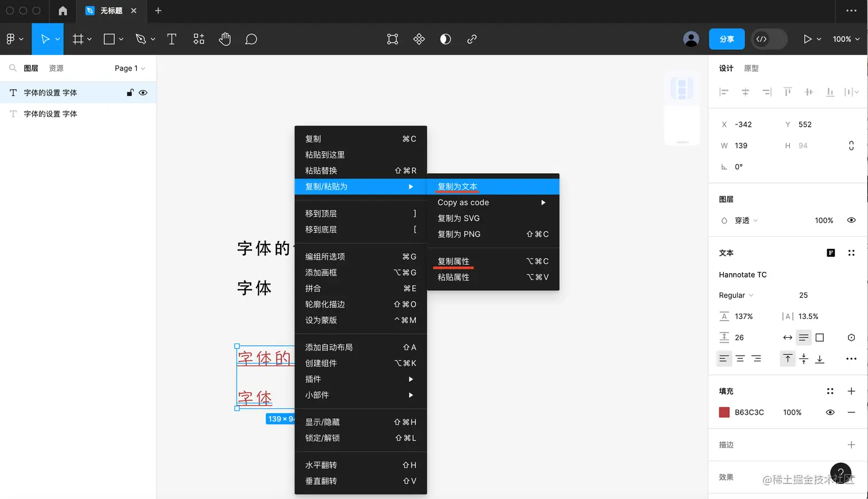The width and height of the screenshot is (868, 499).
Task: Click the Mask half-circle icon in toolbar
Action: click(x=445, y=39)
